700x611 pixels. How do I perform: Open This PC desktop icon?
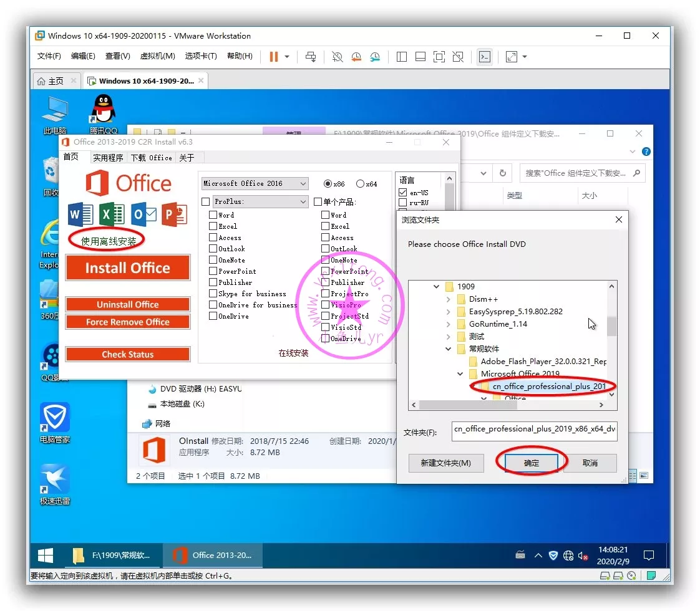click(55, 113)
